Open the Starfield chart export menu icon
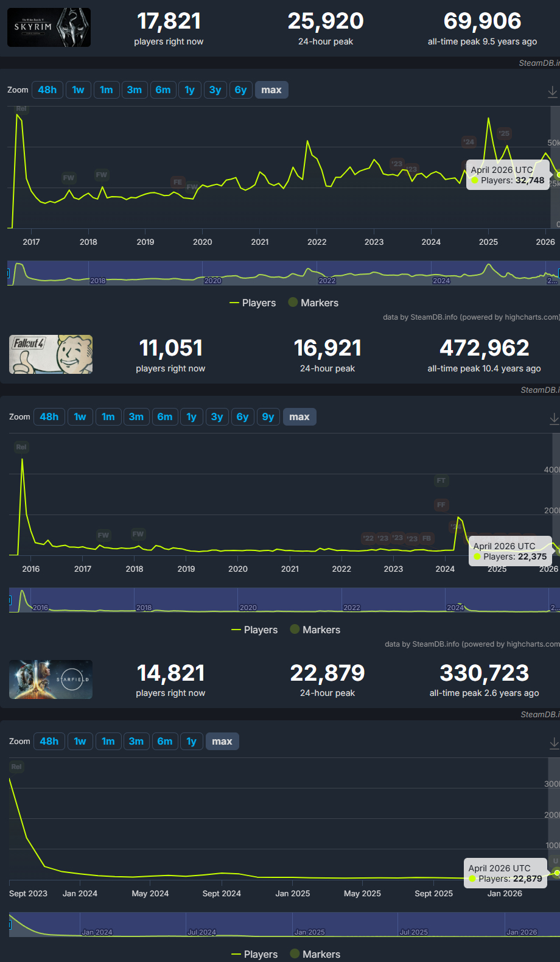The width and height of the screenshot is (560, 962). 554,743
